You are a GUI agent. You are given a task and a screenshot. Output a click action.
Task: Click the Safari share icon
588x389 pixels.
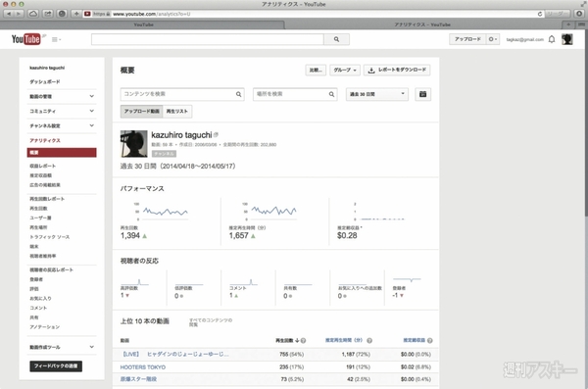pyautogui.click(x=48, y=14)
